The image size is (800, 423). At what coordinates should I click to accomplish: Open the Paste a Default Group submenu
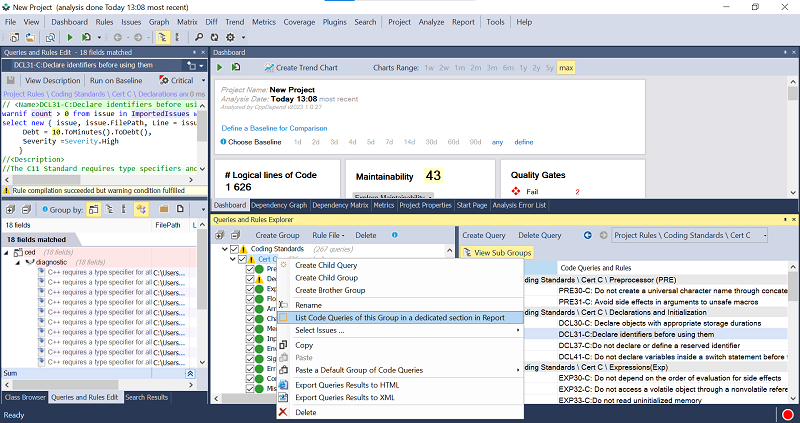[x=400, y=370]
